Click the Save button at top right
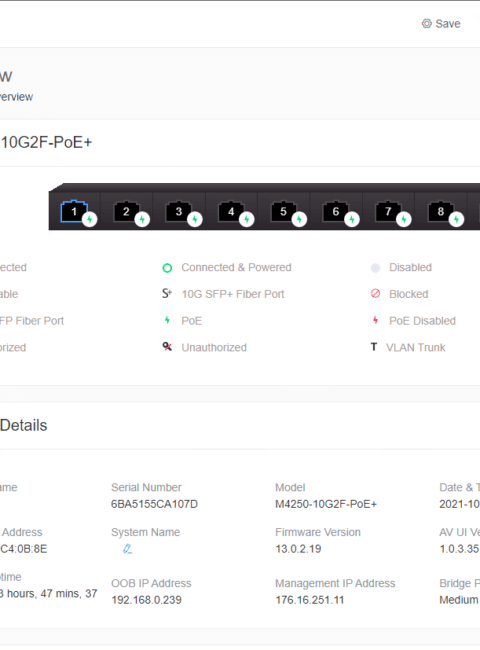Viewport: 480px width, 650px height. coord(441,24)
